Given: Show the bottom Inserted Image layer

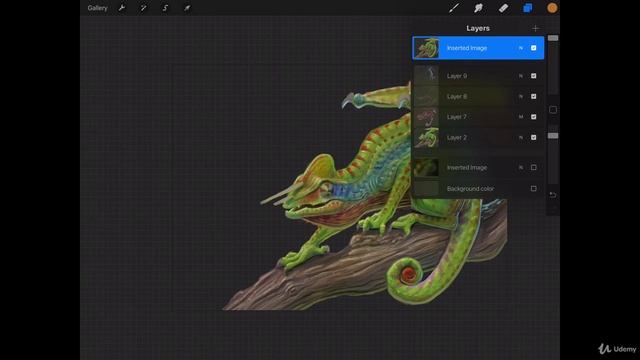Looking at the screenshot, I should click(x=533, y=167).
